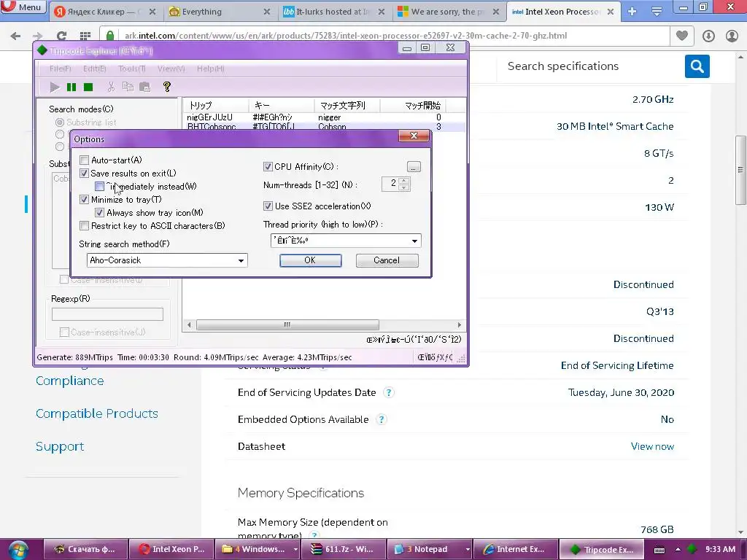Enable the Auto-start(A) checkbox
The height and width of the screenshot is (560, 747).
[85, 160]
